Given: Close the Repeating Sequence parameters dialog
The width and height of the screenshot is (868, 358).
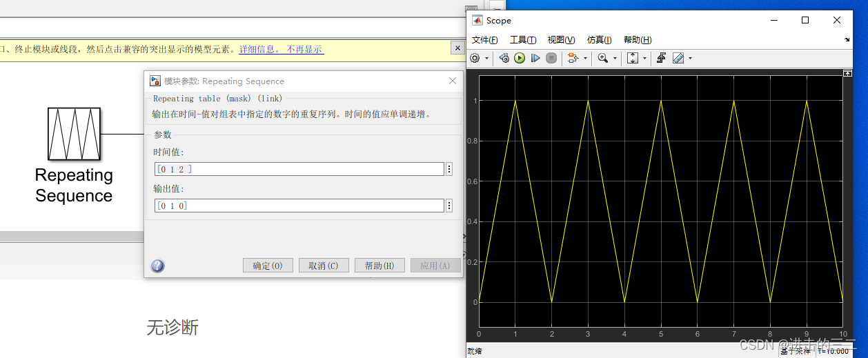Looking at the screenshot, I should coord(453,81).
